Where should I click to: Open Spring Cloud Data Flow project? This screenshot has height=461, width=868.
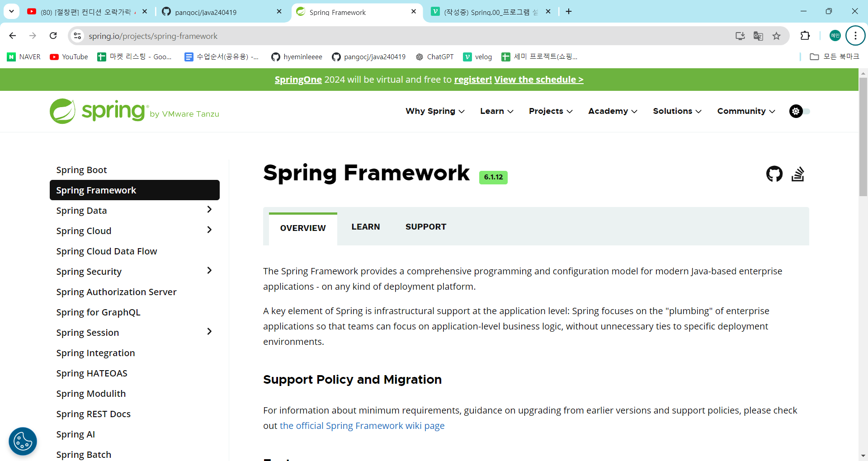[107, 251]
